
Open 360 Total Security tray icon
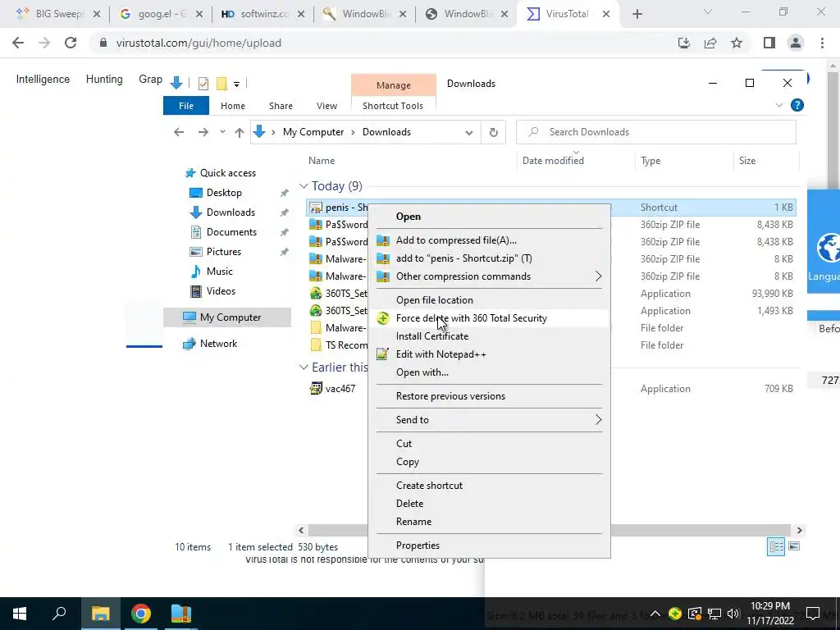tap(675, 614)
